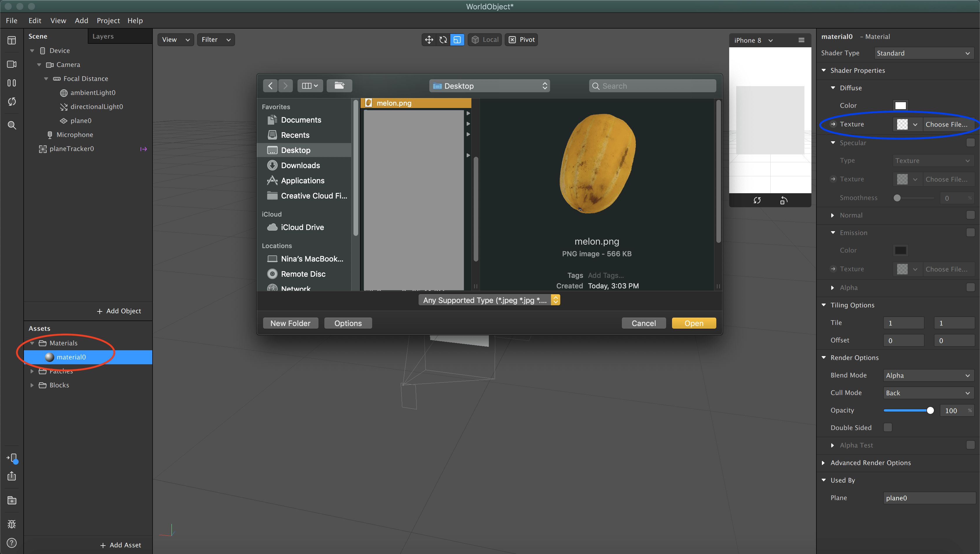Open the Search panel from the left sidebar
The height and width of the screenshot is (554, 980).
coord(11,125)
